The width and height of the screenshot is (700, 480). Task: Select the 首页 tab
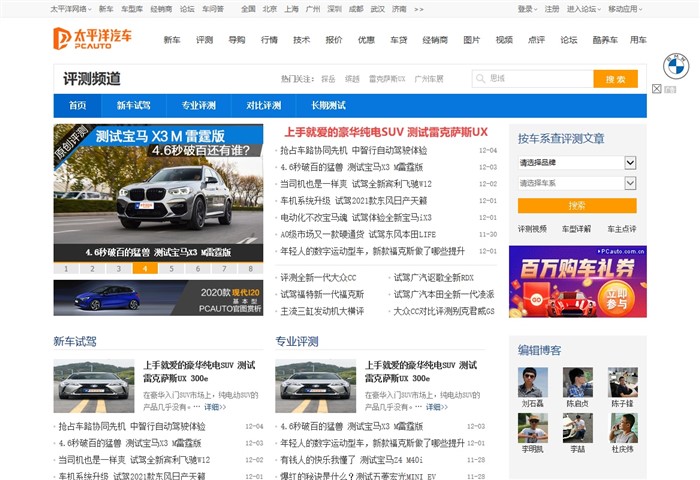pos(77,105)
